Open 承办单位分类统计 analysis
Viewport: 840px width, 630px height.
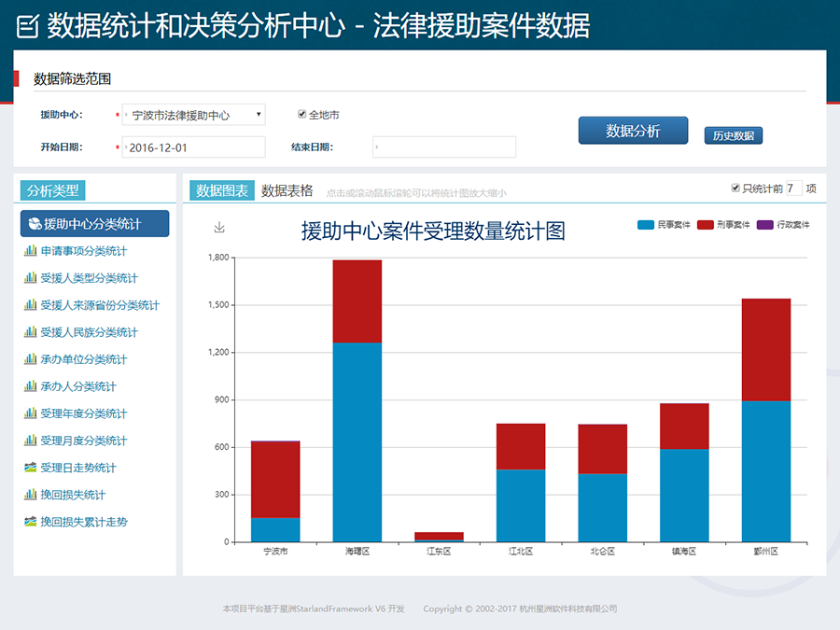coord(84,359)
